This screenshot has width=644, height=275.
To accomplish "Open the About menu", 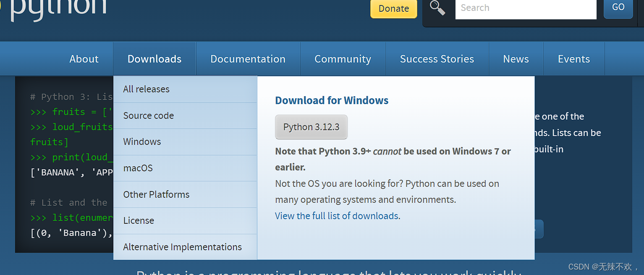I will [84, 59].
